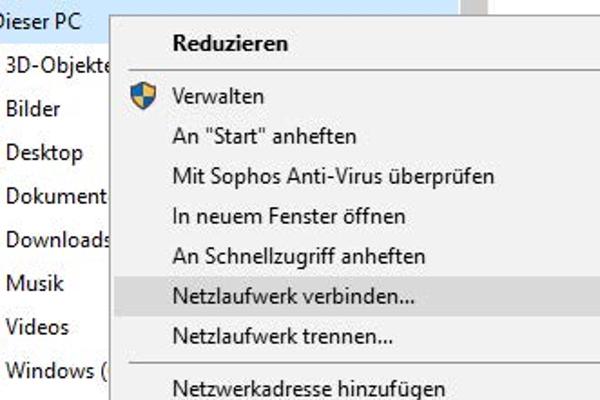600x400 pixels.
Task: Choose In neuem Fenster öffnen
Action: (288, 216)
